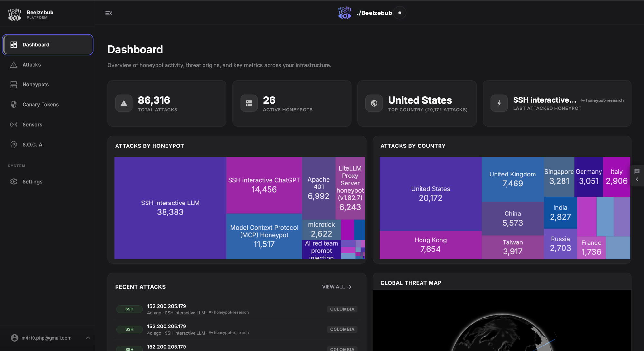Click the arrow icon next to View All

349,287
